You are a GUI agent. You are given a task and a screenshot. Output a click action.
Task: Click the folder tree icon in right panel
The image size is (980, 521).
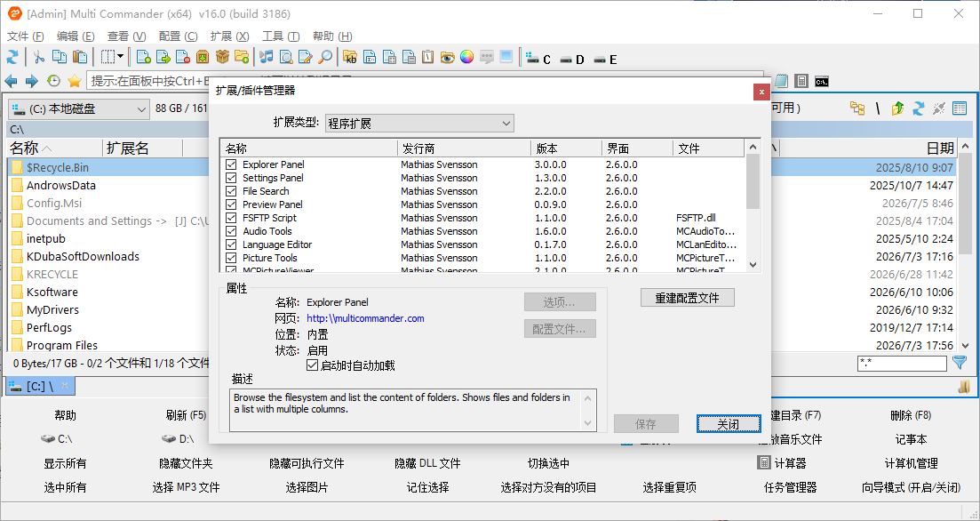pyautogui.click(x=857, y=108)
